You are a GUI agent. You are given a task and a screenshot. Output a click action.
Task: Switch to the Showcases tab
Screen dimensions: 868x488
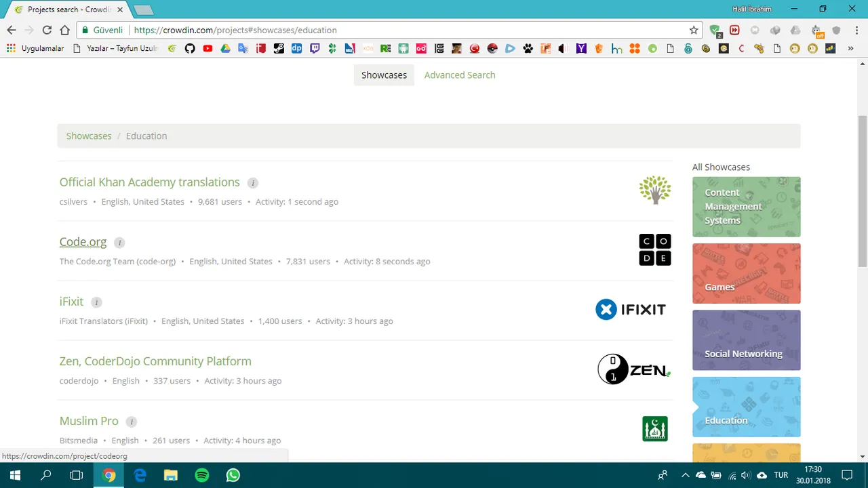tap(384, 75)
